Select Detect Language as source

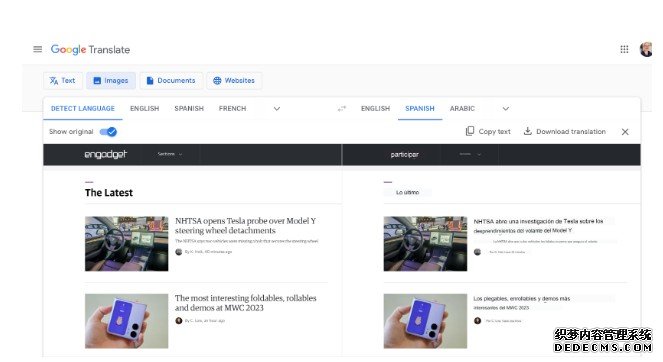pyautogui.click(x=83, y=109)
